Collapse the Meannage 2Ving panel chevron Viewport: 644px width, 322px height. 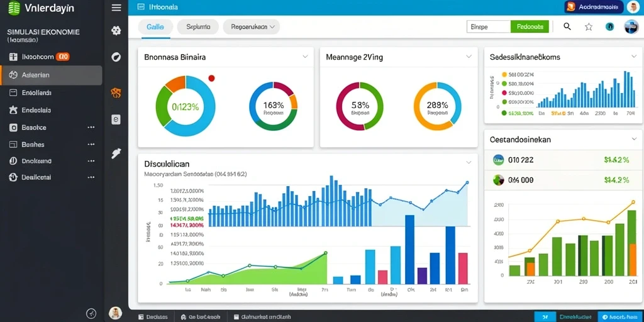tap(469, 57)
